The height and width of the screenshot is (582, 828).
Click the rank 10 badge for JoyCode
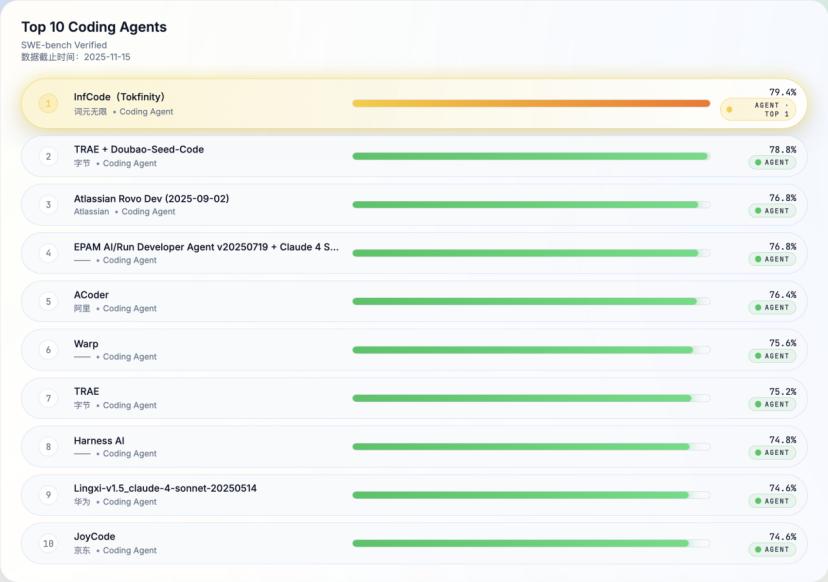[48, 544]
